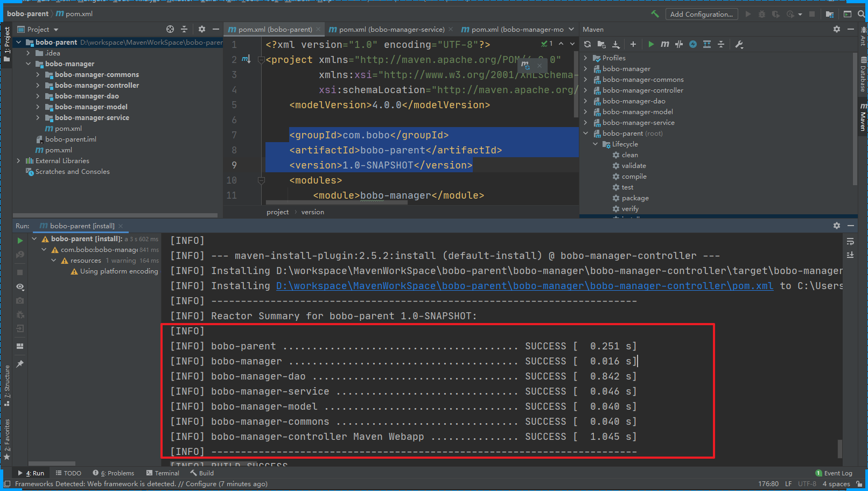Hide the Maven tool window with minus icon
868x491 pixels.
pos(851,29)
